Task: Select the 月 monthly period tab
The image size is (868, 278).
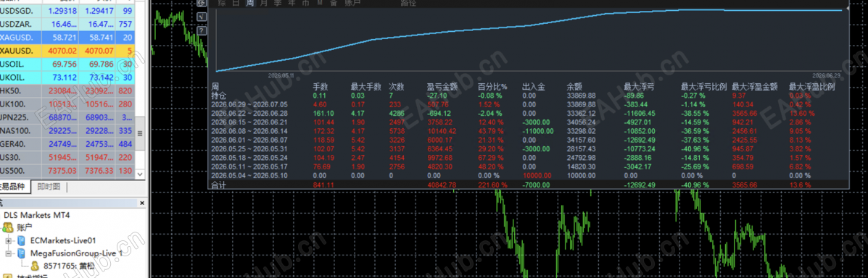Action: [263, 4]
